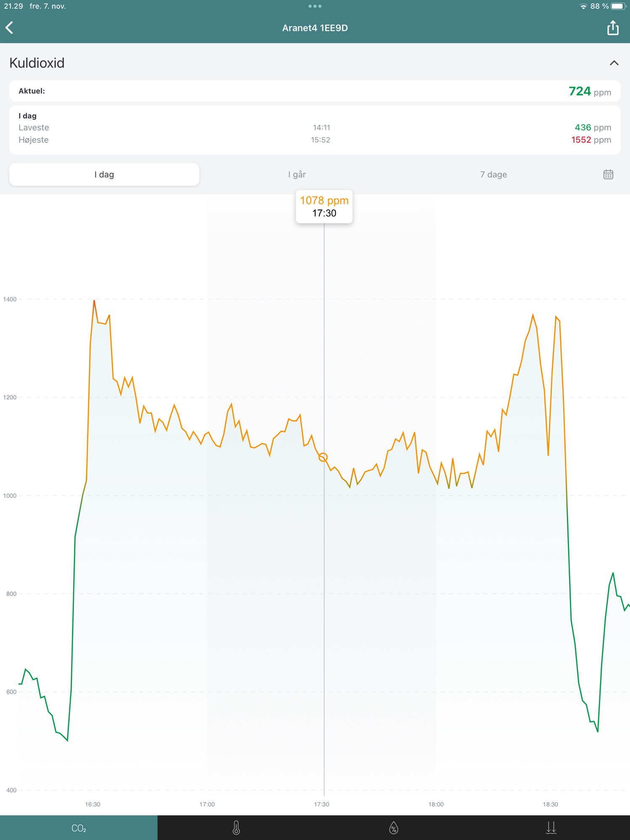Tap the 'Højeste' 1552 ppm row
630x840 pixels.
[315, 140]
